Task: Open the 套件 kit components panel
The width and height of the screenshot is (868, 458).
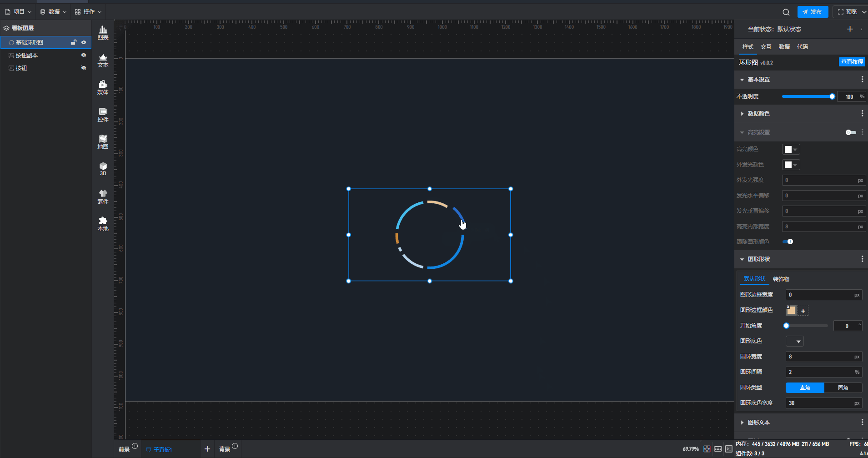Action: click(x=103, y=196)
